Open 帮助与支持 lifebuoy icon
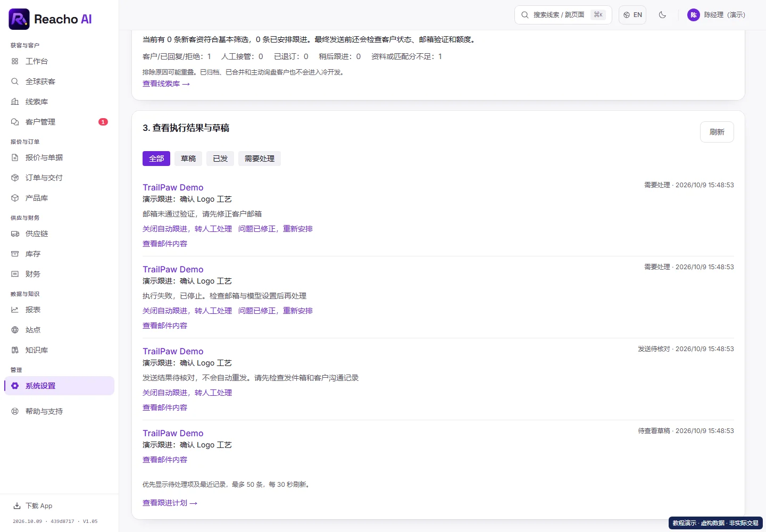Screen dimensions: 766x532 pos(15,411)
